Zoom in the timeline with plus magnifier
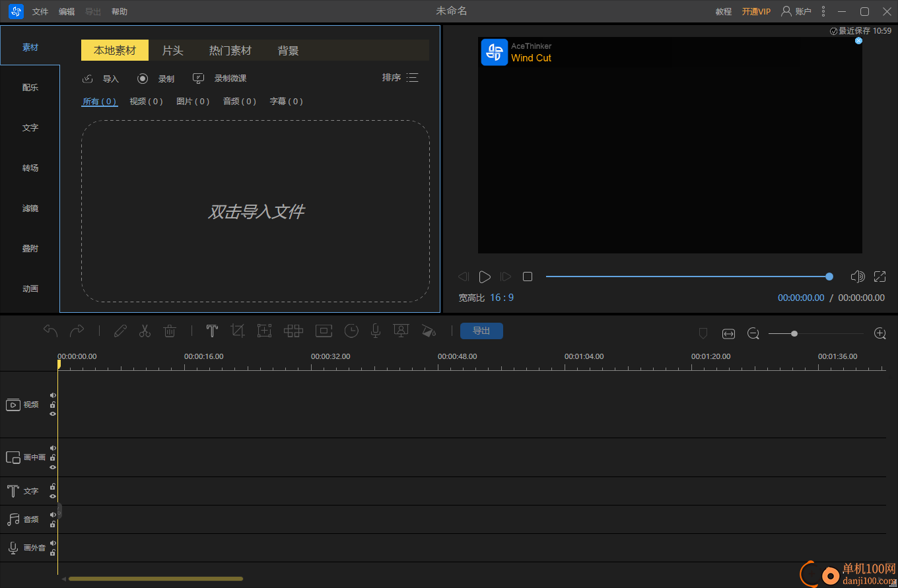 pos(880,334)
